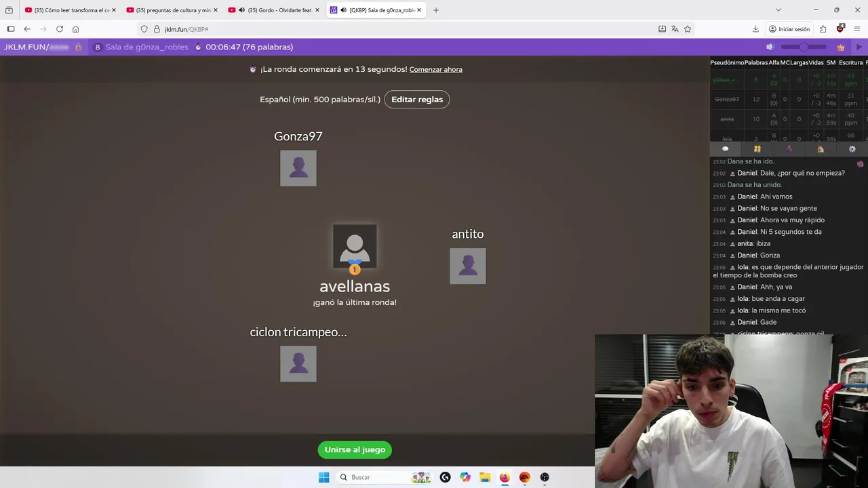Click the tracking protection shield icon

point(144,29)
